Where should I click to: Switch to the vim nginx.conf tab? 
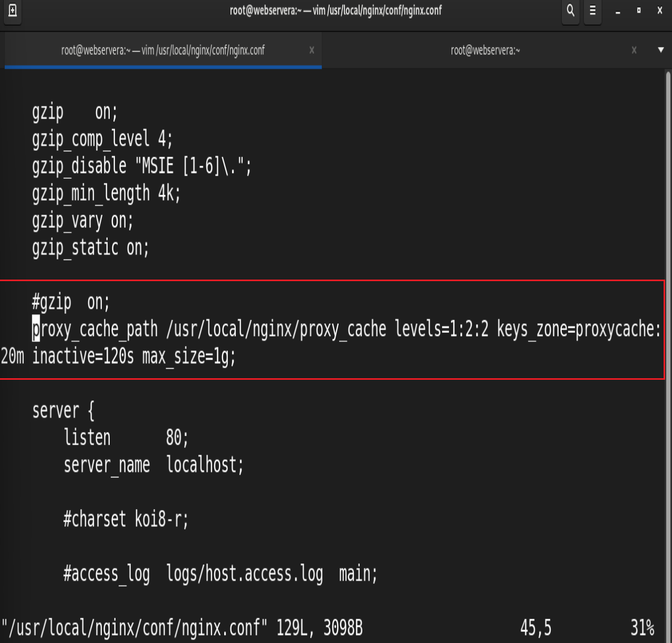click(163, 50)
